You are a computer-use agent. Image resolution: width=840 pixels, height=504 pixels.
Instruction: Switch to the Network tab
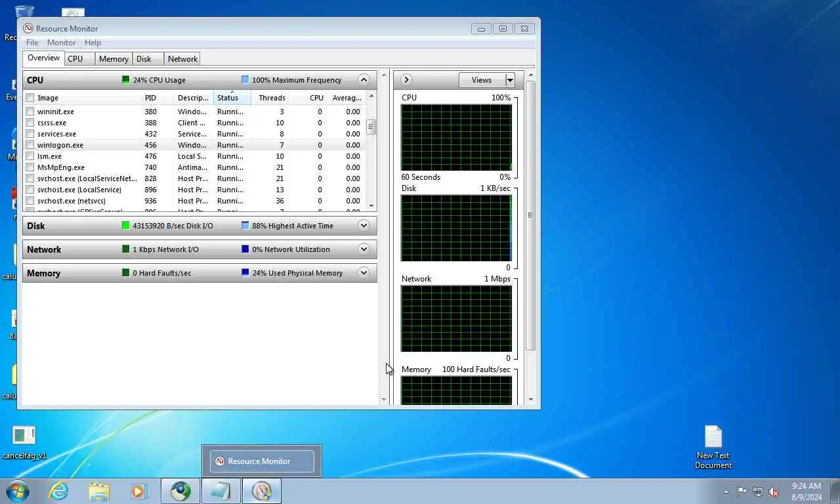tap(182, 59)
